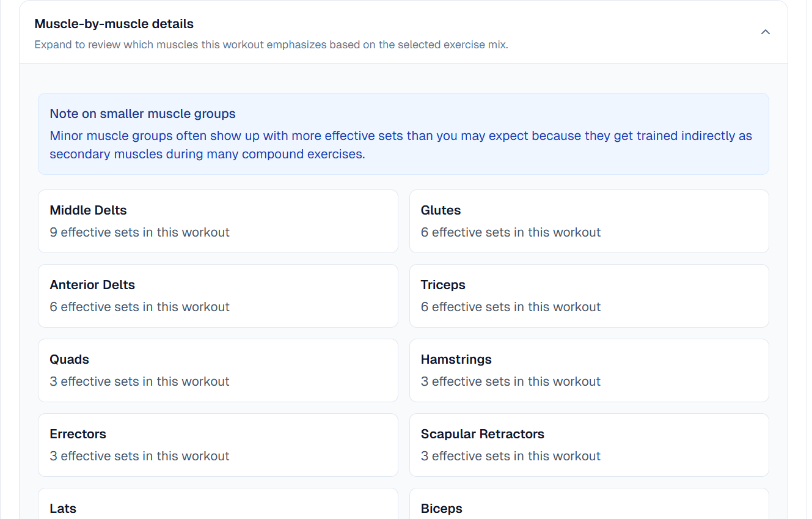
Task: Collapse the Muscle-by-muscle details chevron
Action: click(x=765, y=32)
